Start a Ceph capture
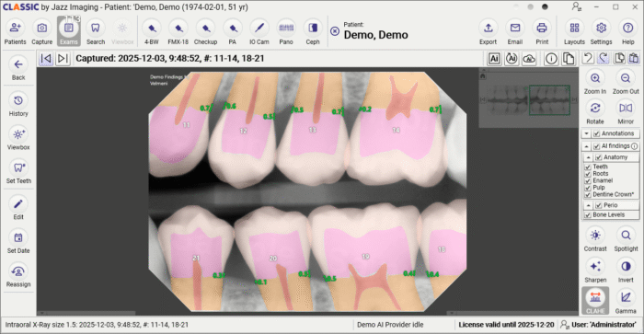Image resolution: width=644 pixels, height=334 pixels. click(x=313, y=32)
